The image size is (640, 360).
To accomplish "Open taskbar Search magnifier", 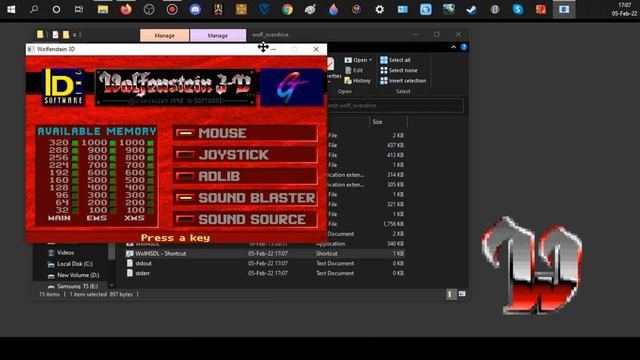I will (x=34, y=9).
